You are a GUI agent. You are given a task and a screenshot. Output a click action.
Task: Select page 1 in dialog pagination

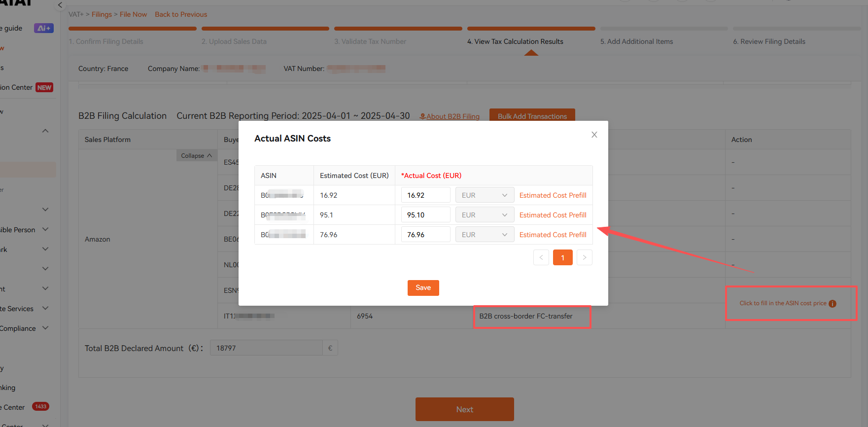click(x=563, y=257)
